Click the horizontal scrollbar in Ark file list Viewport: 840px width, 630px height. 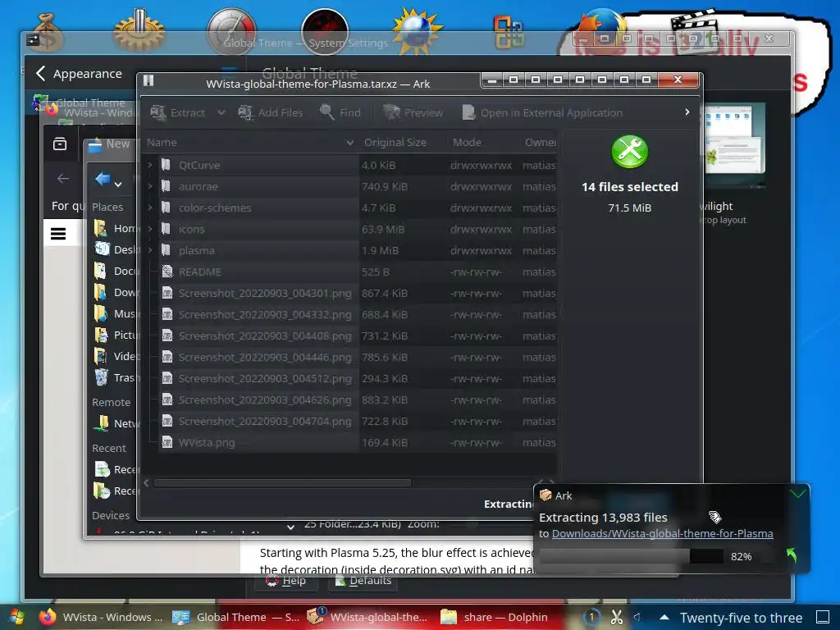282,482
